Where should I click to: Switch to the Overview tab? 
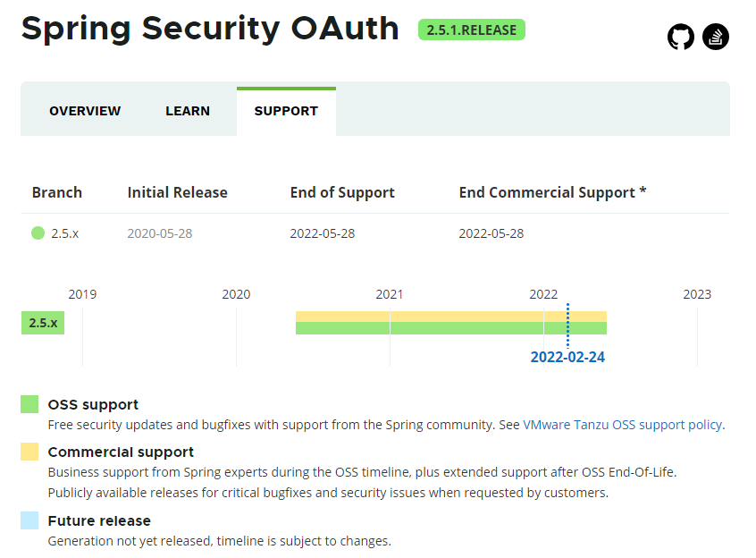pos(85,112)
